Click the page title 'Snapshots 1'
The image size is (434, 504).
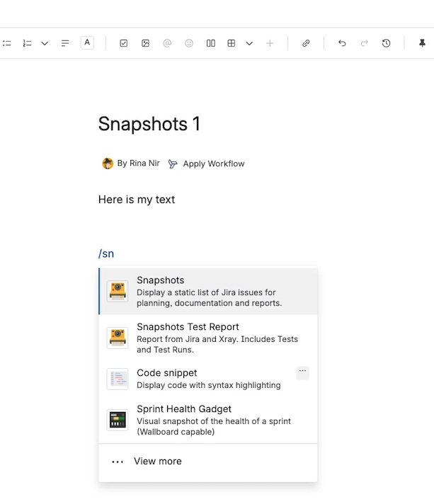tap(149, 124)
